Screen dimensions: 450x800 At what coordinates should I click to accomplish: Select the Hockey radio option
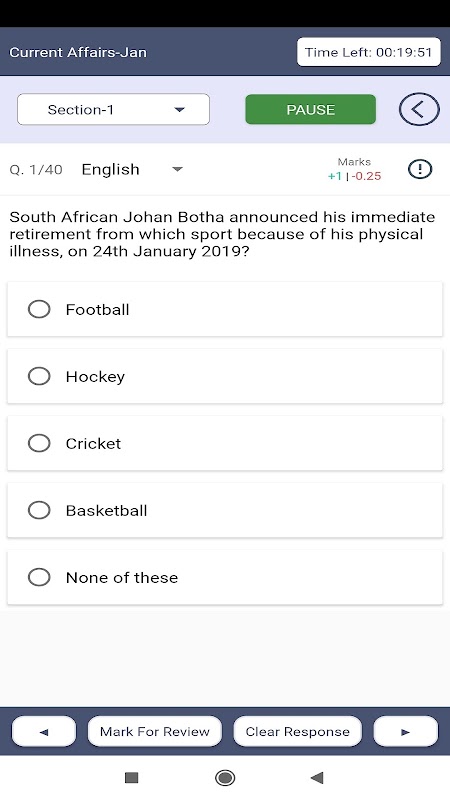coord(224,376)
